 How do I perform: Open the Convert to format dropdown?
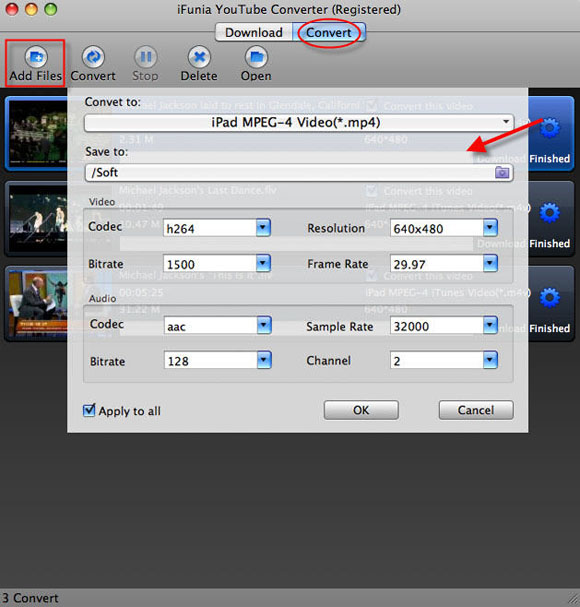[x=299, y=123]
